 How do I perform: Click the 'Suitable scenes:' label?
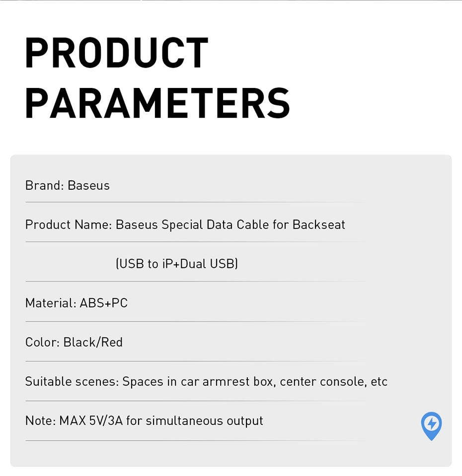pos(72,382)
